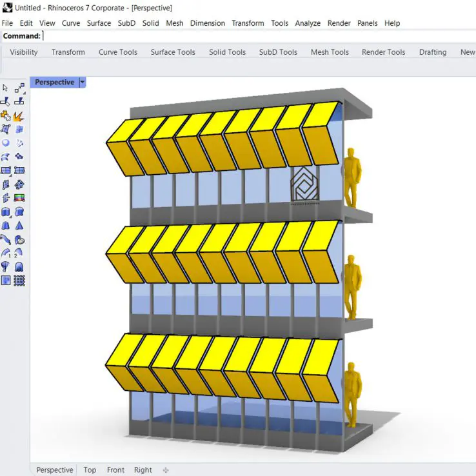Switch to the Top viewport tab
476x476 pixels.
90,470
